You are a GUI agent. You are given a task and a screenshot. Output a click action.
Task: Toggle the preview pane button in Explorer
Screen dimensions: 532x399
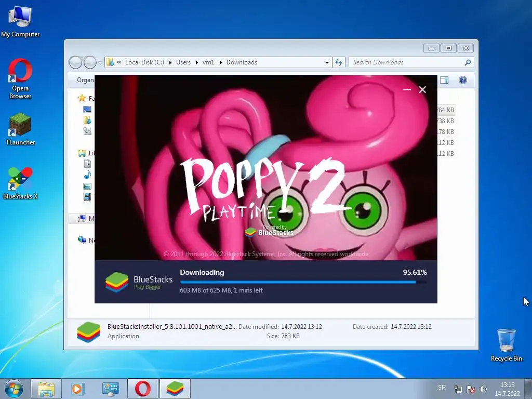point(444,80)
